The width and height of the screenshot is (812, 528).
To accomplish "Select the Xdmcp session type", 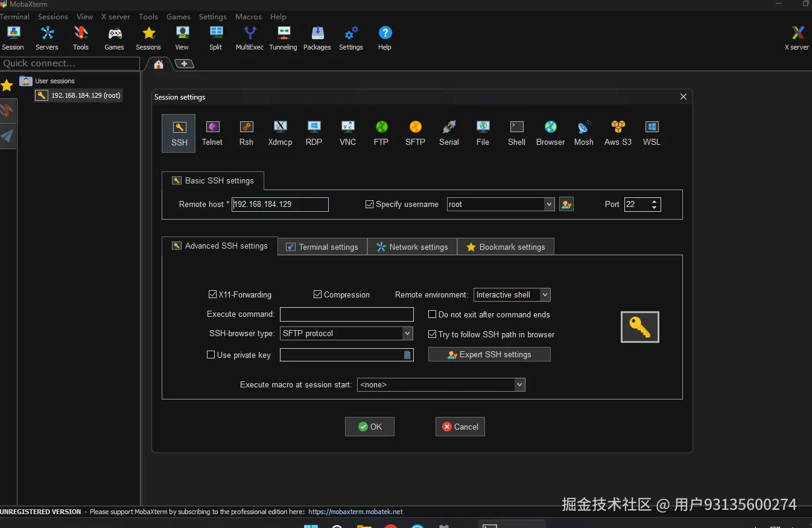I will coord(280,133).
